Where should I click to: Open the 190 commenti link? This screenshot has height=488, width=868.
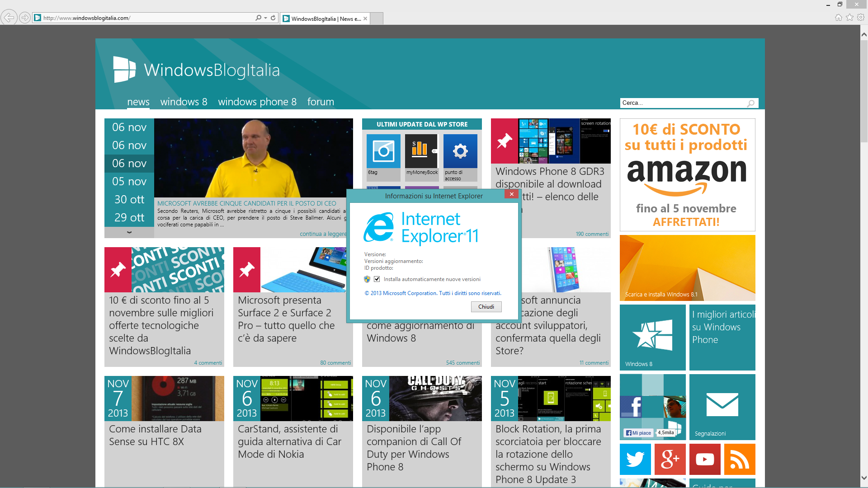tap(592, 234)
